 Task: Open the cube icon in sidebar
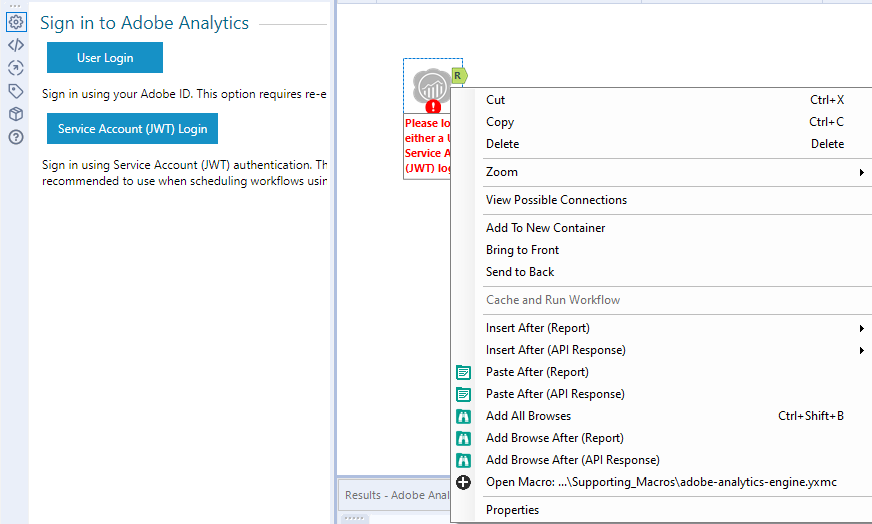point(16,114)
